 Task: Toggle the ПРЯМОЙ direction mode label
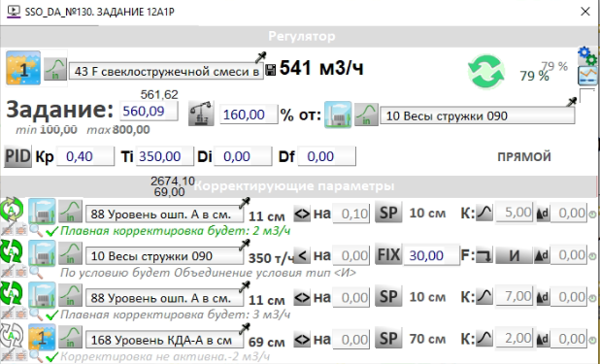coord(524,156)
